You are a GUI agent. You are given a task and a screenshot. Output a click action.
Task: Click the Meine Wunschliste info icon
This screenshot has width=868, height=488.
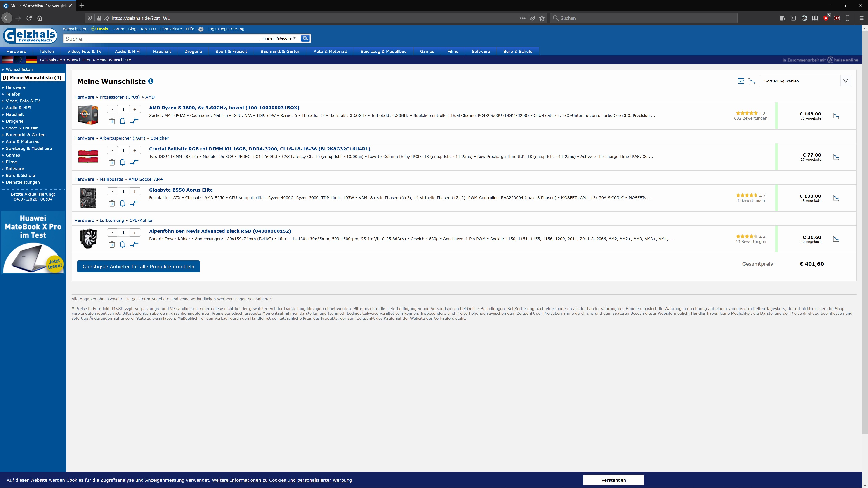[151, 81]
